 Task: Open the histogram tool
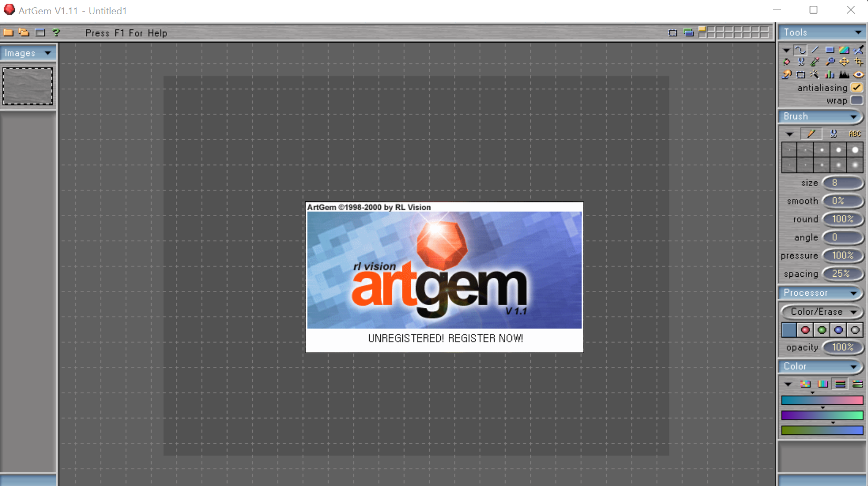(x=844, y=75)
